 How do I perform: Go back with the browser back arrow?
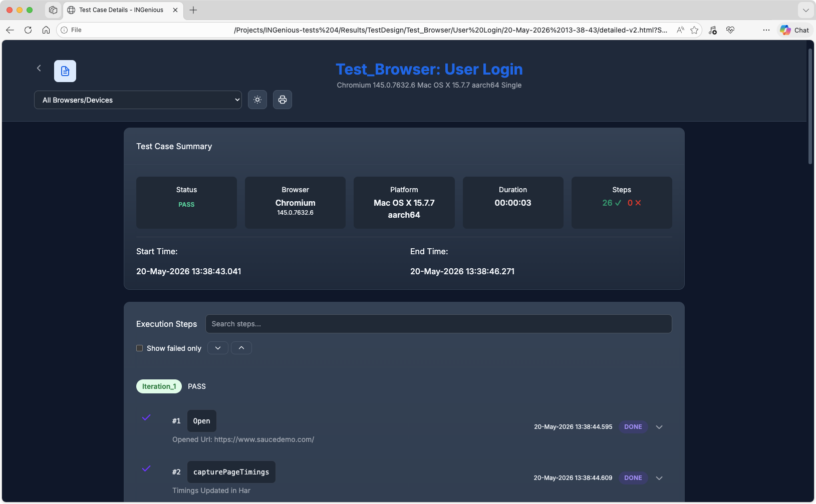[x=10, y=30]
